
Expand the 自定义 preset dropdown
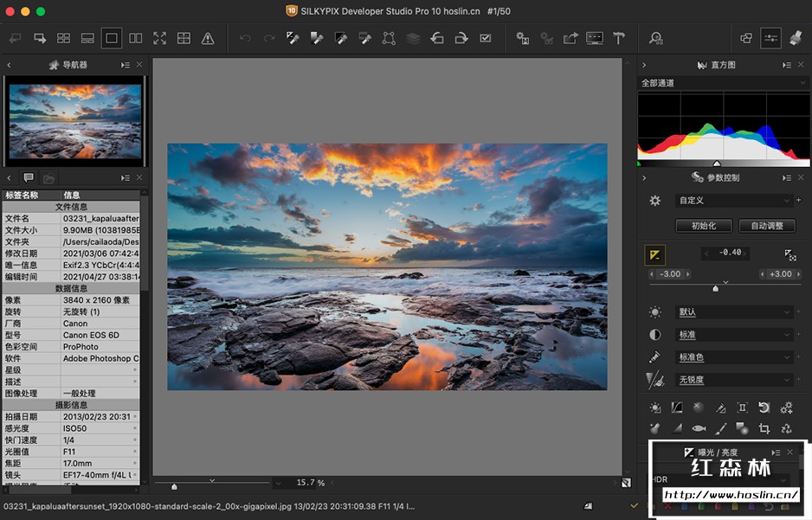click(734, 200)
